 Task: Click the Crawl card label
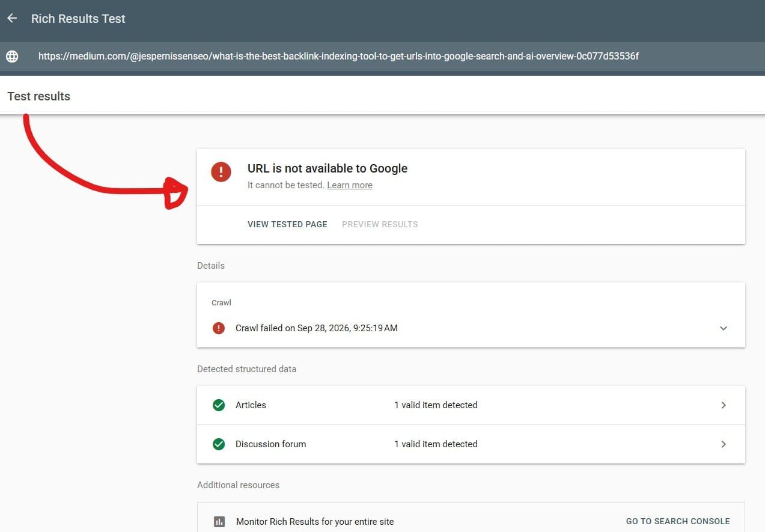221,303
